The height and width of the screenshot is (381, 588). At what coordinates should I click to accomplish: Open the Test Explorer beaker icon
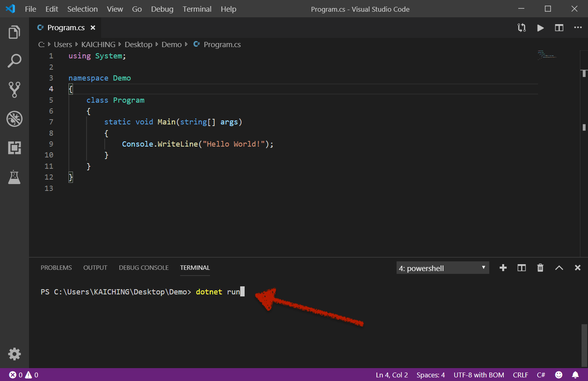point(15,177)
